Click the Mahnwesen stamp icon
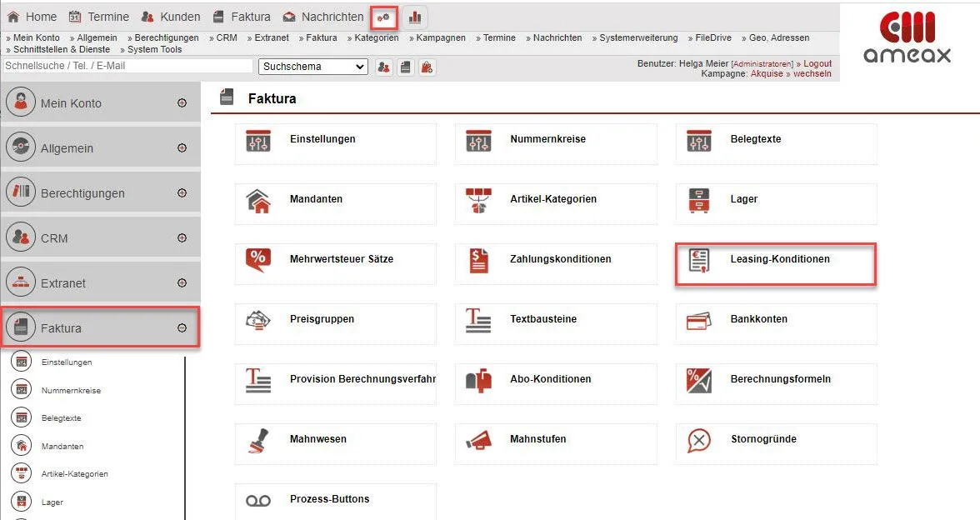Screen dimensions: 980x520 pyautogui.click(x=258, y=440)
